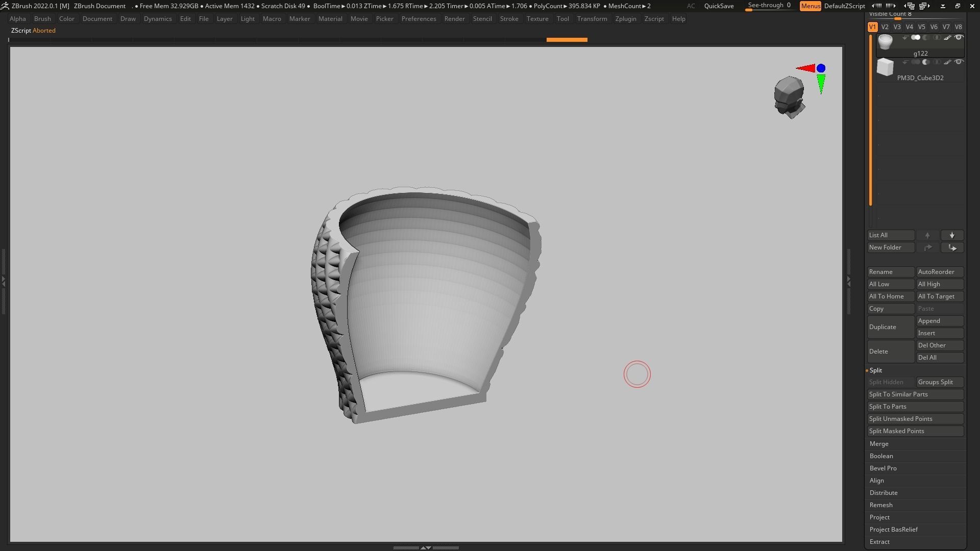Expand the Bevel Pro section
The height and width of the screenshot is (551, 980).
(x=883, y=468)
